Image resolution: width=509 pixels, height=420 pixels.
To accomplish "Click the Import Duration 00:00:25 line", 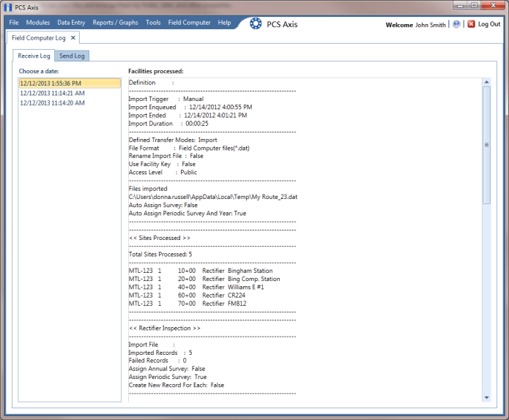I will pos(168,124).
